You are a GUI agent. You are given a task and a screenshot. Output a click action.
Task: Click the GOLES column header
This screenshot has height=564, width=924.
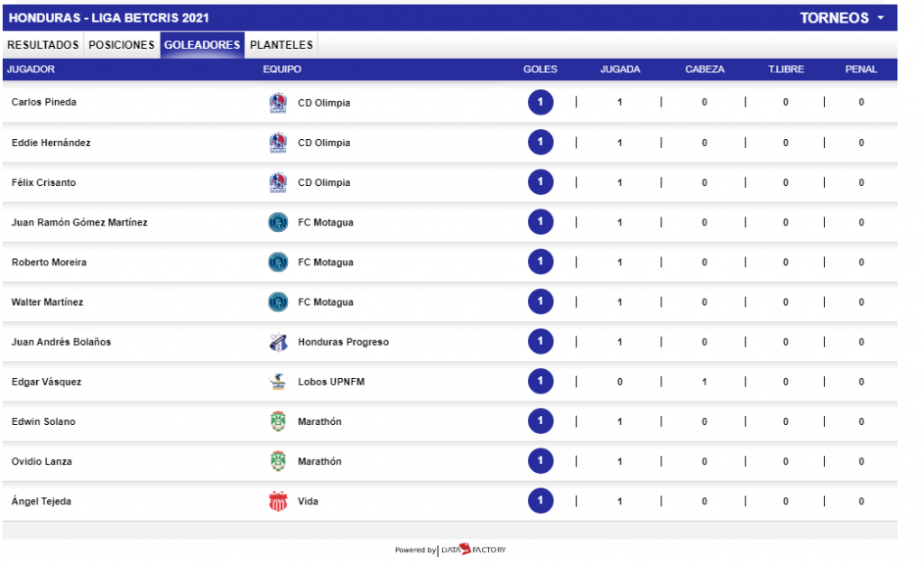[x=540, y=69]
